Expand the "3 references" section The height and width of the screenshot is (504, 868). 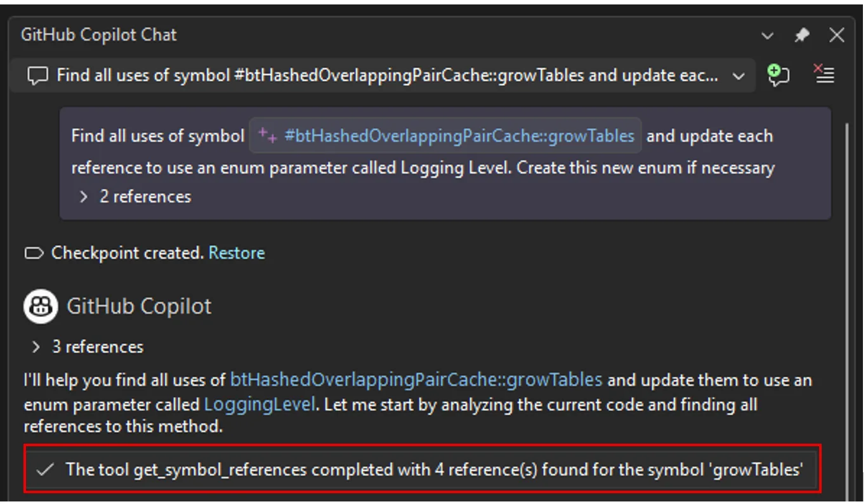point(36,347)
